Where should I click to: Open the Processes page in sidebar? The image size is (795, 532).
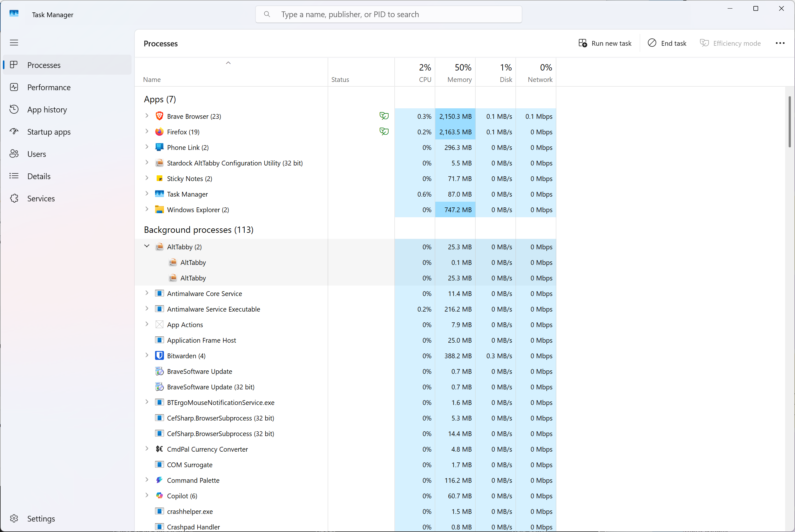point(67,65)
